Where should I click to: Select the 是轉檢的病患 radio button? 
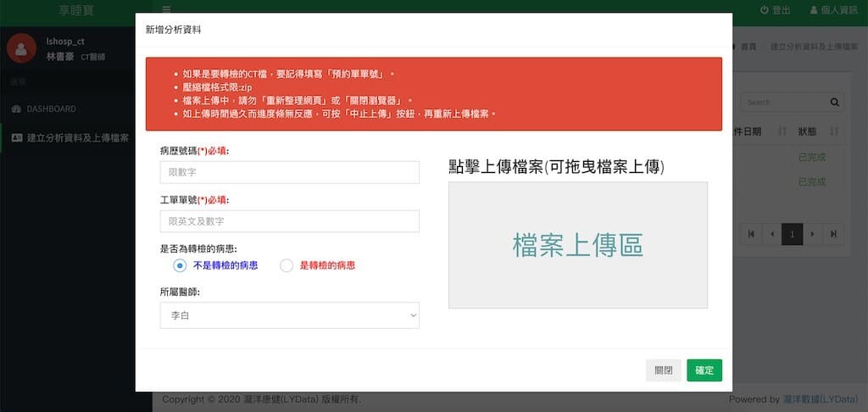[x=287, y=265]
